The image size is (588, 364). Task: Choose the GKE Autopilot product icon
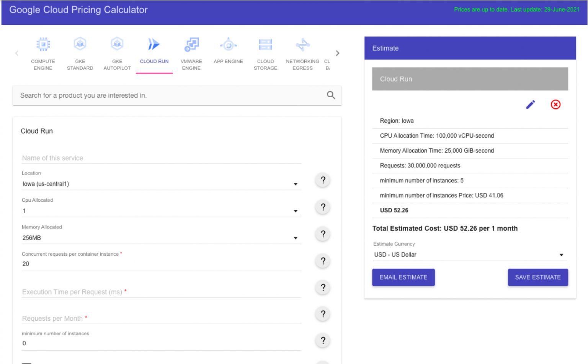(117, 45)
